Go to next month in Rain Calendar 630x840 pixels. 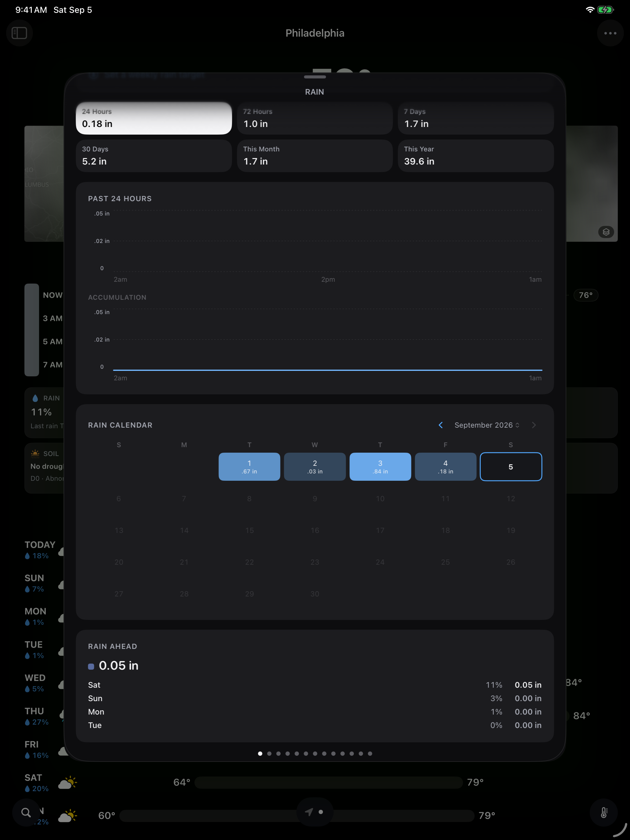[x=534, y=425]
